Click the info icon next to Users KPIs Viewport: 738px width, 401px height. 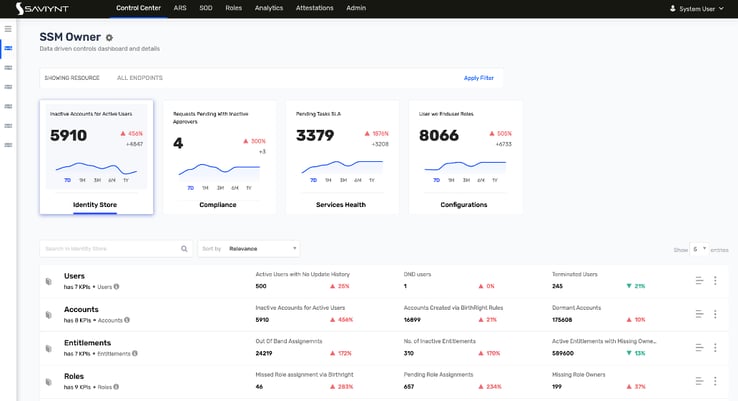tap(116, 287)
